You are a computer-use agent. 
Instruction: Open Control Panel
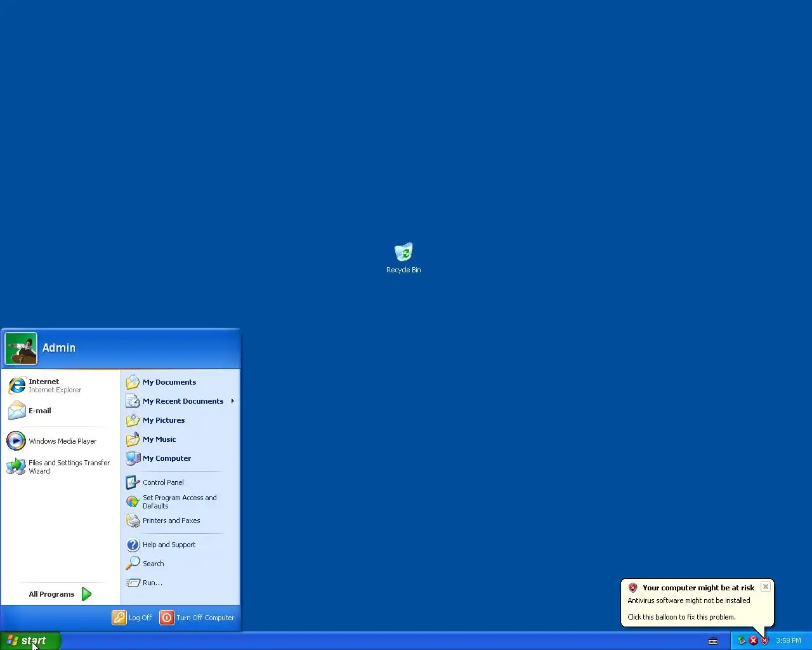tap(180, 482)
